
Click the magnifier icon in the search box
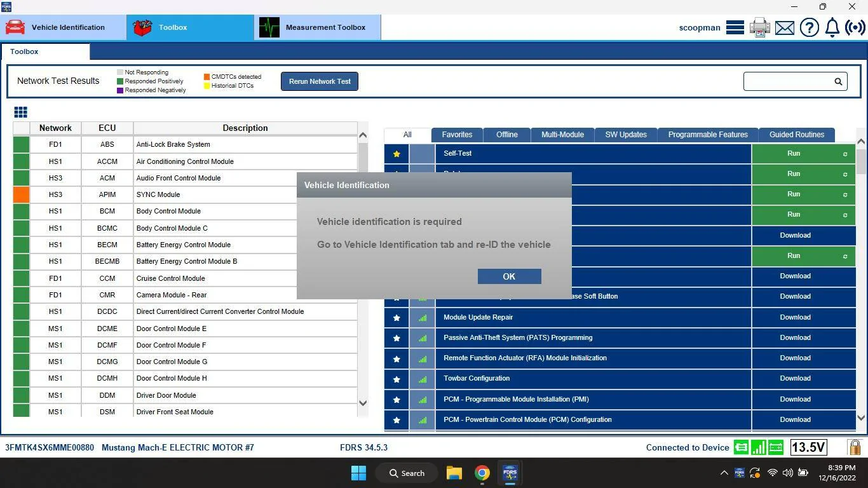838,81
